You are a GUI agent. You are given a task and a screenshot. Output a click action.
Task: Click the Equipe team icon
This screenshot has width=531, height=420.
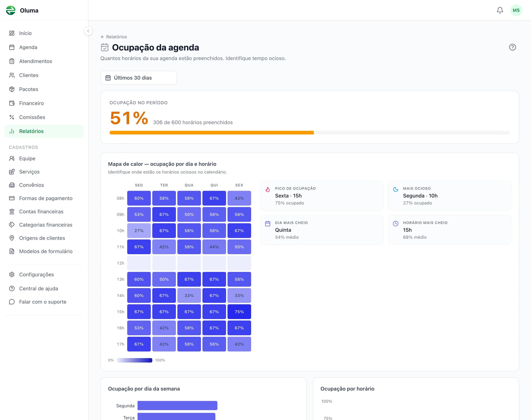click(12, 159)
